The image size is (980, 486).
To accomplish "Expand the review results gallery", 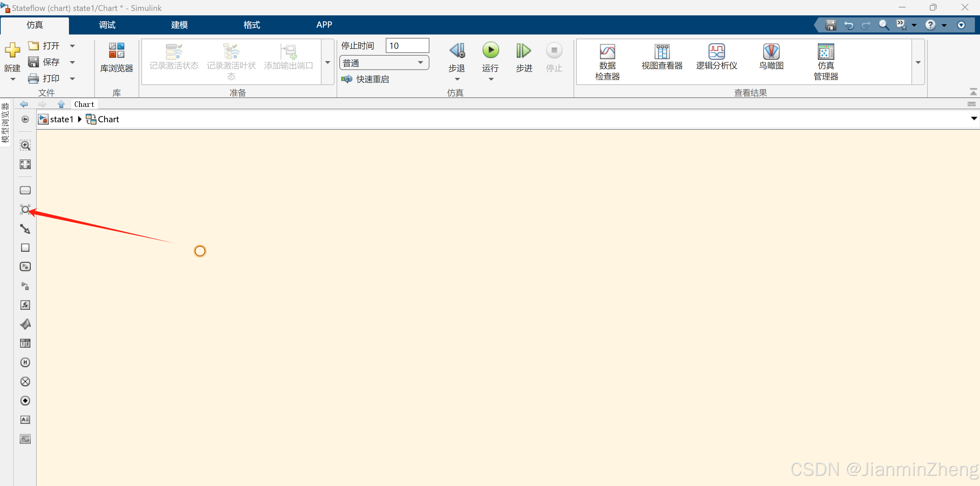I will (918, 63).
